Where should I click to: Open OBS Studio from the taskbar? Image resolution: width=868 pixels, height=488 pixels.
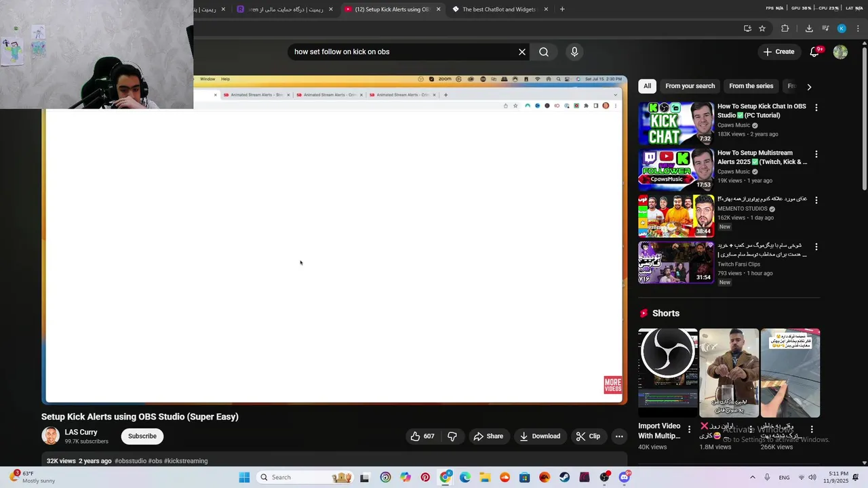604,477
